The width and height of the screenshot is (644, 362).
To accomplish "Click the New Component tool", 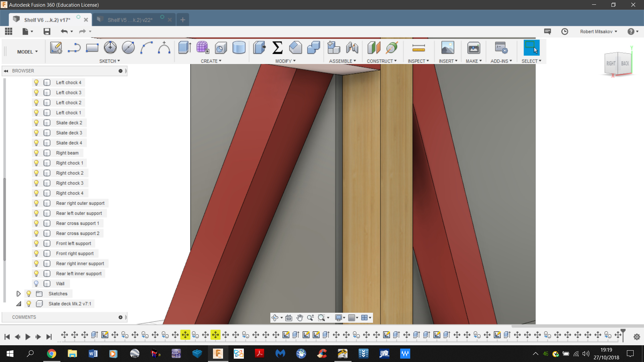I will coord(334,48).
